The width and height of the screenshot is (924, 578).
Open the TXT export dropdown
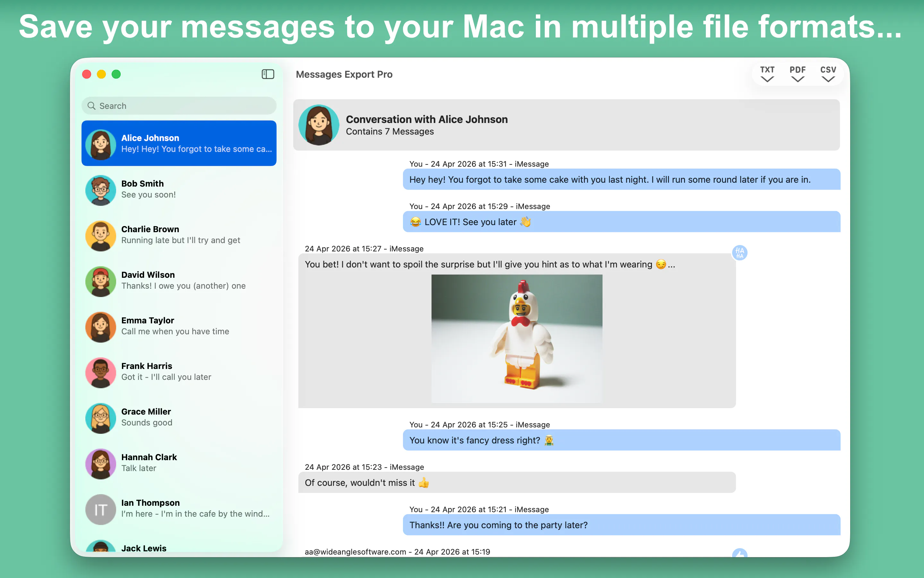pos(767,74)
